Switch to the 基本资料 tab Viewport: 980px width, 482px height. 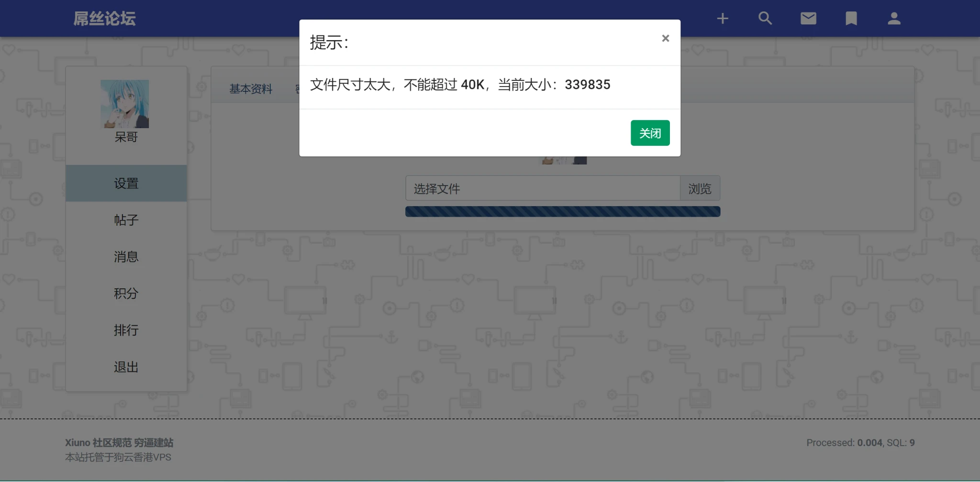tap(251, 89)
